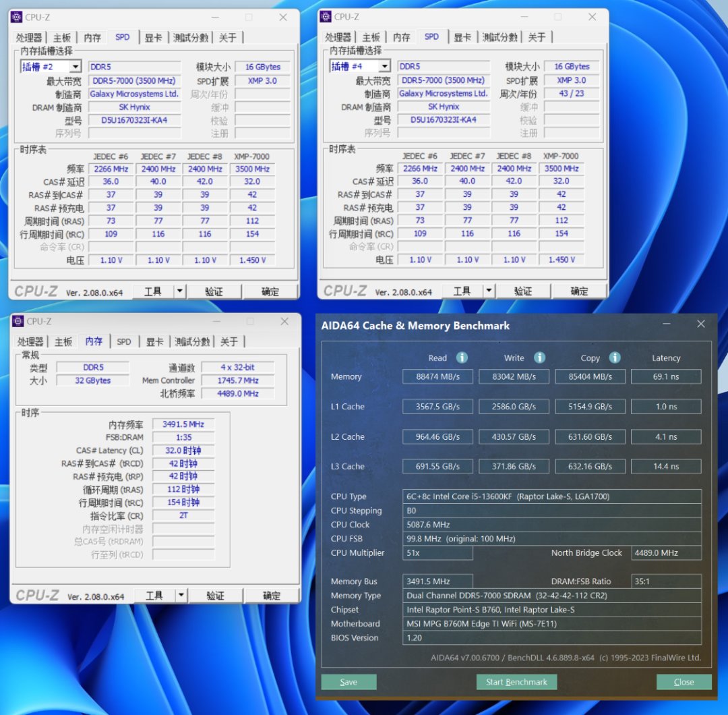Open 测试分数 tab in bottom-left CPU-Z
728x715 pixels.
(192, 342)
